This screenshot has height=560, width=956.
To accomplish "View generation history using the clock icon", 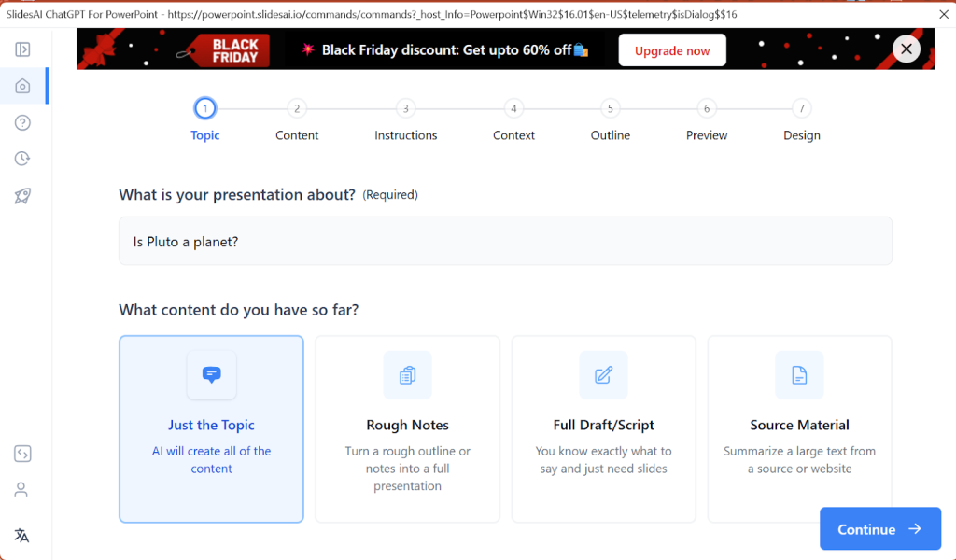I will pos(23,158).
